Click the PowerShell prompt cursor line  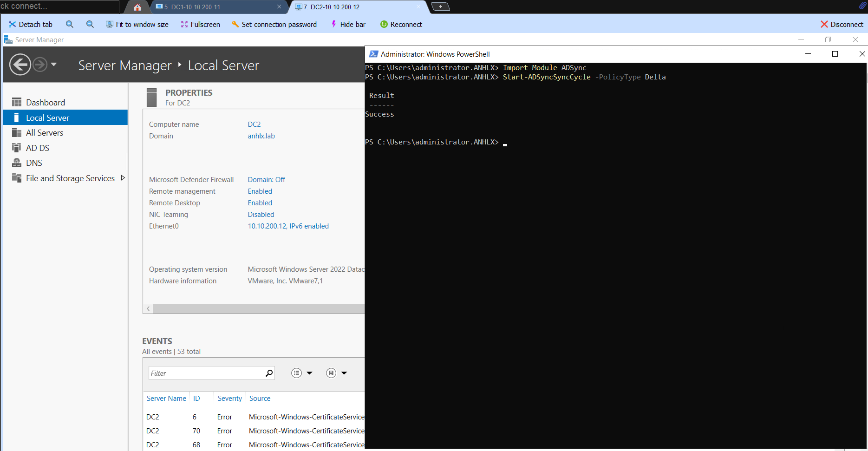pyautogui.click(x=436, y=142)
